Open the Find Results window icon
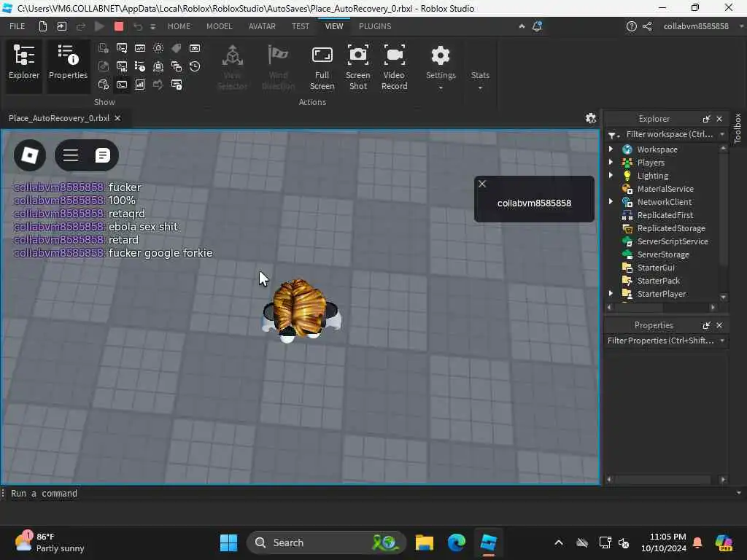747x560 pixels. [x=177, y=85]
